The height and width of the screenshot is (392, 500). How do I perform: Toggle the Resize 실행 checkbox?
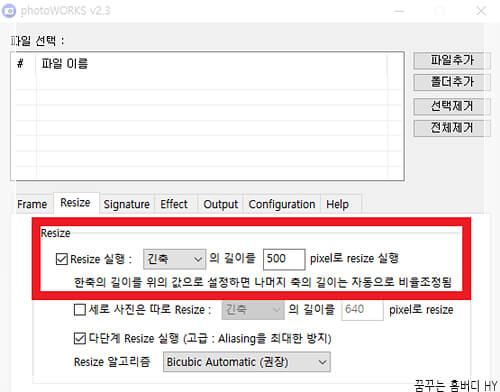tap(62, 259)
